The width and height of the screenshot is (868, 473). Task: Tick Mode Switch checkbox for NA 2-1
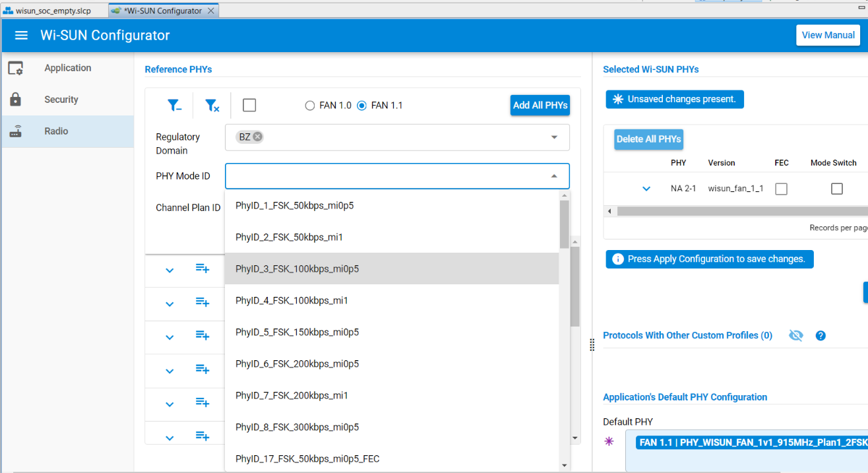click(x=836, y=189)
